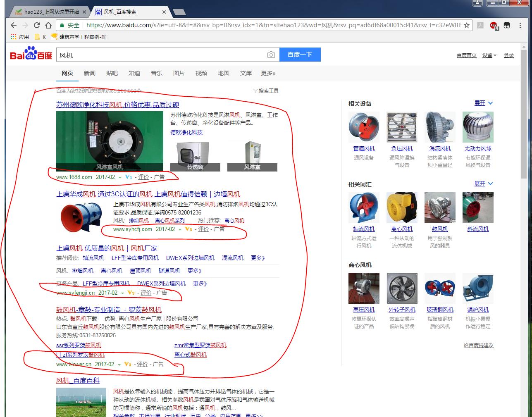This screenshot has width=532, height=417.
Task: Open the Adblock Plus extension icon
Action: pyautogui.click(x=494, y=25)
